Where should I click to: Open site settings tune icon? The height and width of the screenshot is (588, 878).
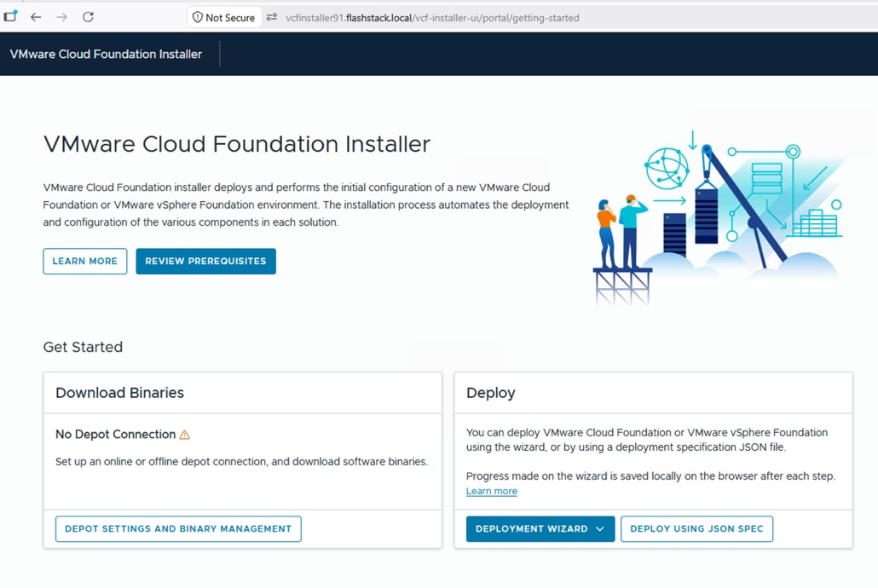click(x=272, y=17)
